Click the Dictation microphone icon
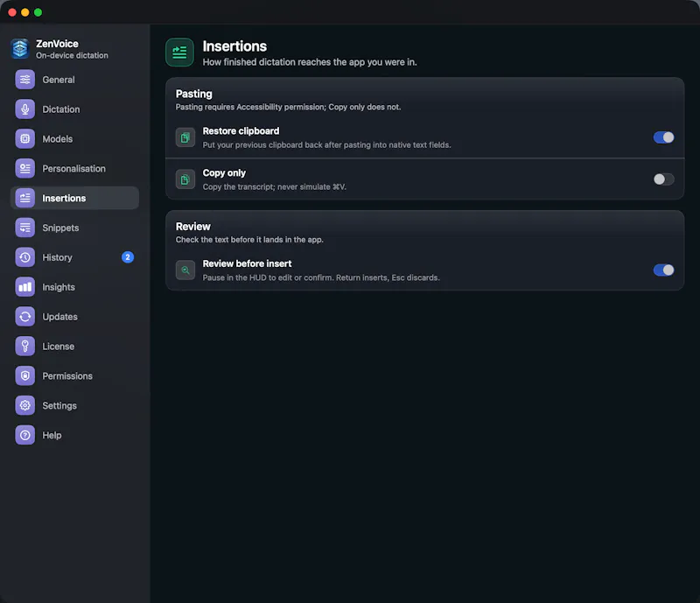The width and height of the screenshot is (700, 603). click(x=25, y=109)
